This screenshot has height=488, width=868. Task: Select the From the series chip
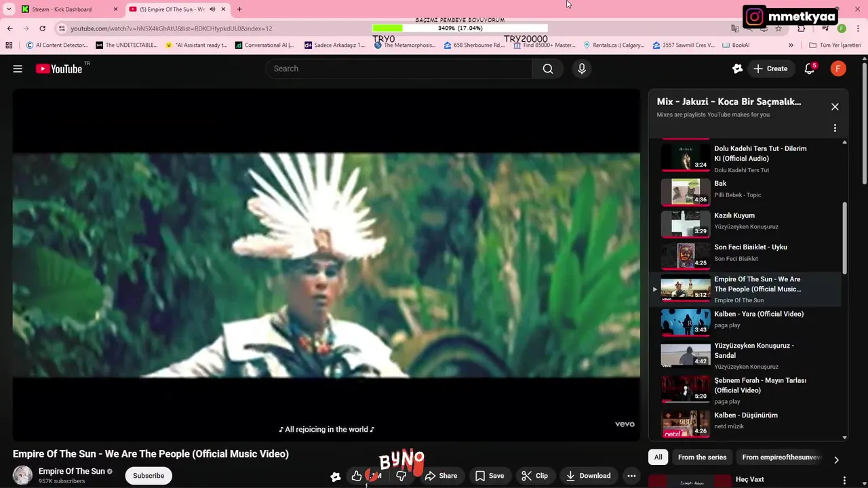point(702,457)
